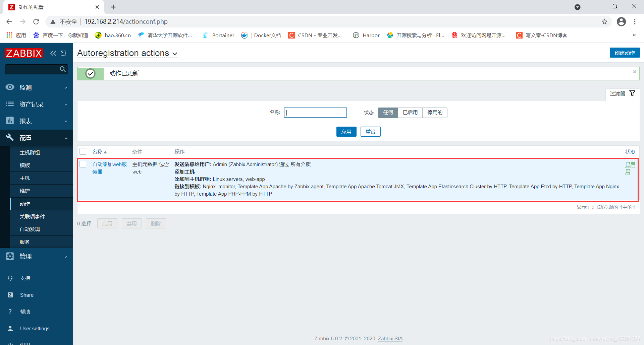The width and height of the screenshot is (644, 345).
Task: Click the sidebar search magnifier icon
Action: (63, 69)
